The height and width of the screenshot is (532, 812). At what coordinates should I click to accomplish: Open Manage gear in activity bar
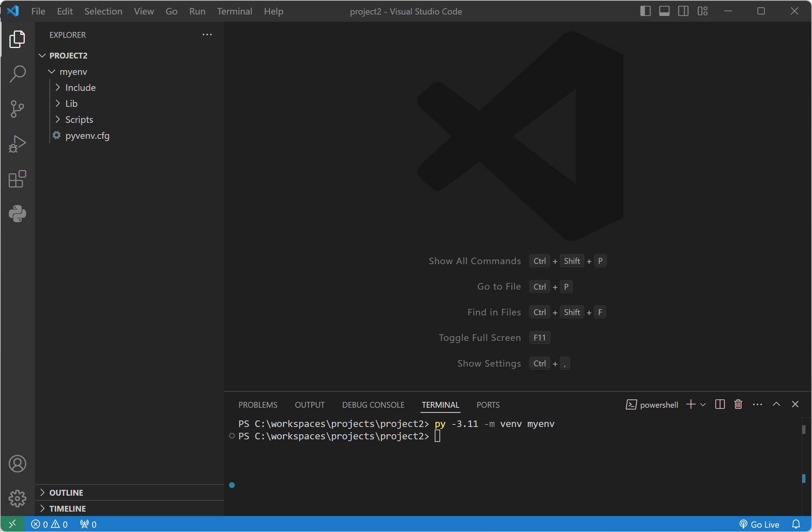pos(17,499)
